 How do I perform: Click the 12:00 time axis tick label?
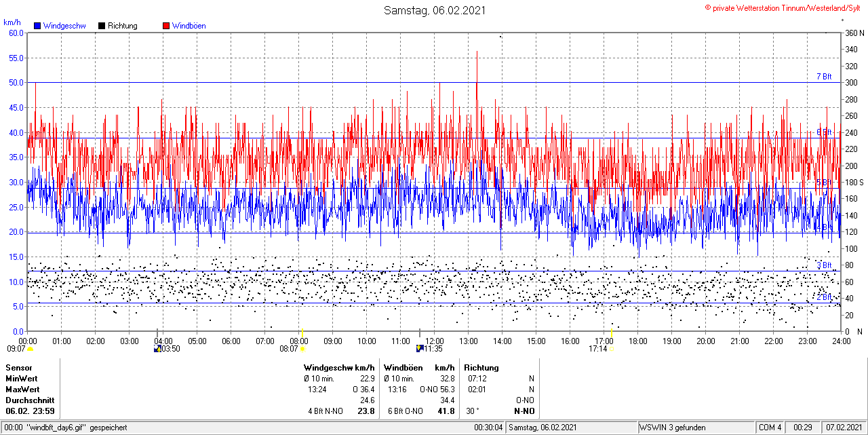point(435,341)
